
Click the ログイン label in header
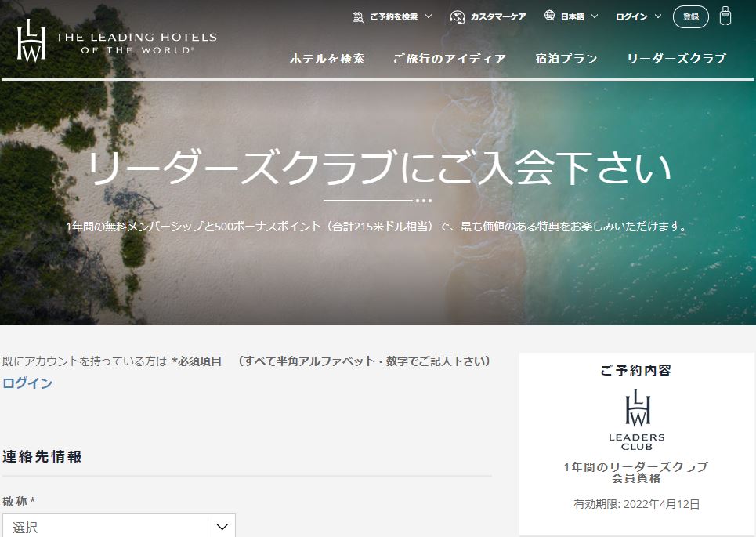tap(631, 17)
